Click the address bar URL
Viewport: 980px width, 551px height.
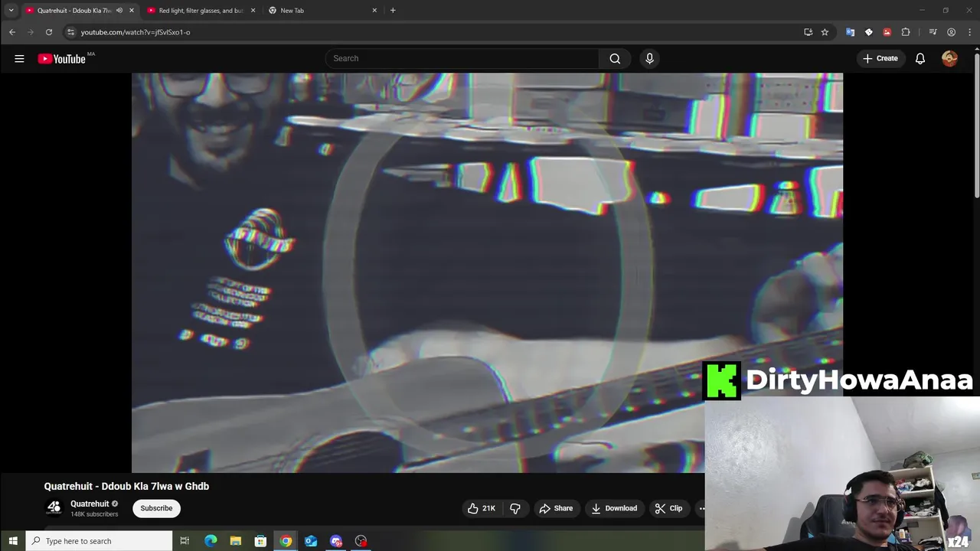pos(136,32)
